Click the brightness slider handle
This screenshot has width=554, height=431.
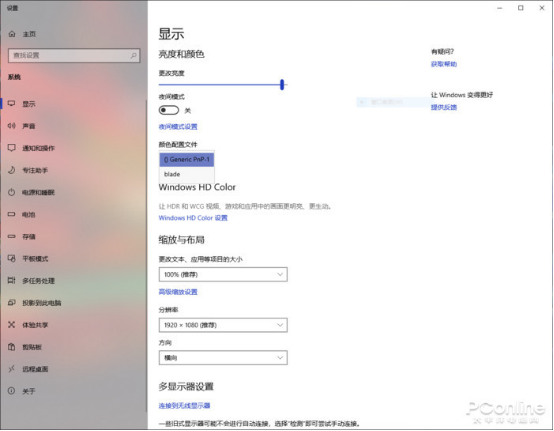pos(282,84)
